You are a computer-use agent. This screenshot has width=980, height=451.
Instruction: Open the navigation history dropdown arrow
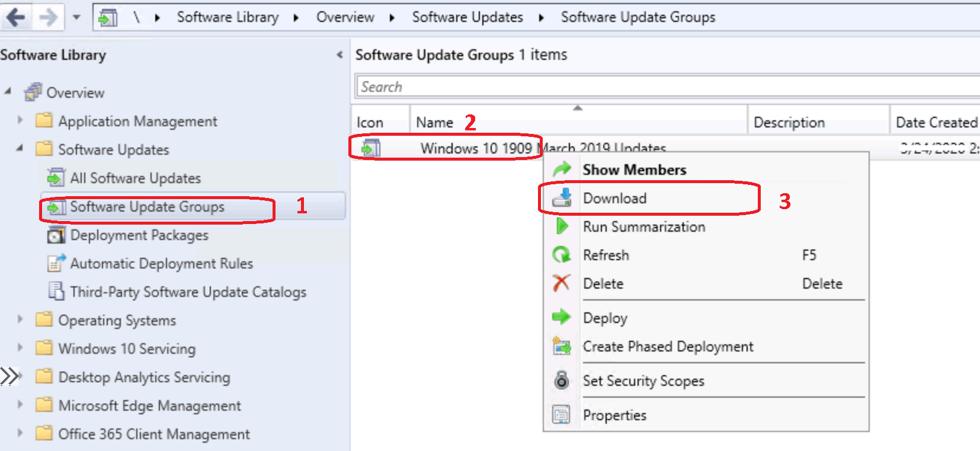(76, 17)
